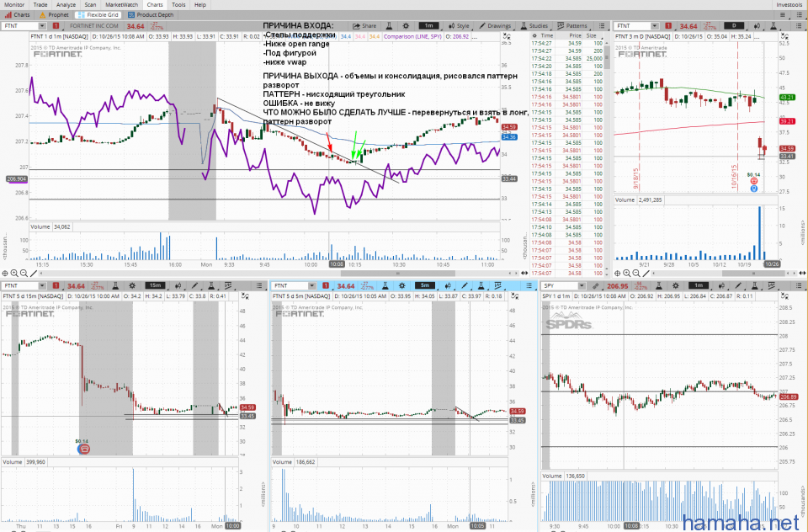Click the 10:08 time marker on main chart axis
This screenshot has width=808, height=532.
click(337, 264)
